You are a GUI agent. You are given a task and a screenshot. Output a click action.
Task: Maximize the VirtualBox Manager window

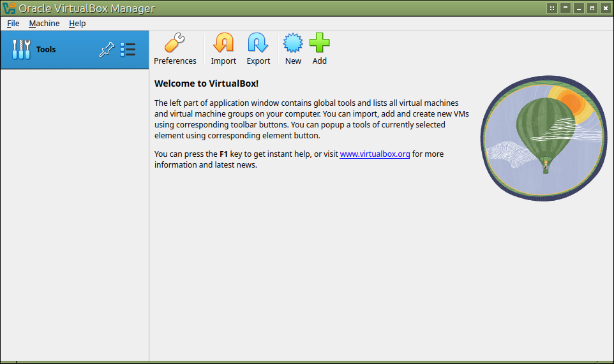[x=592, y=8]
